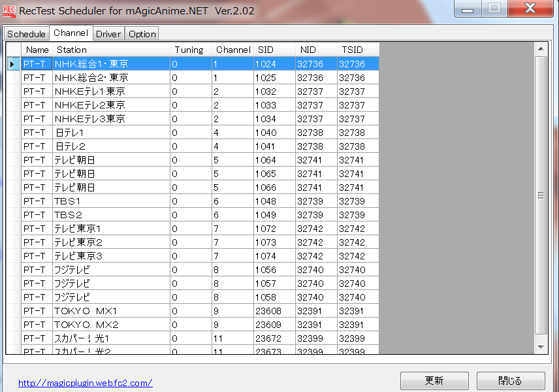The width and height of the screenshot is (559, 392).
Task: Click the row selector arrow of first row
Action: point(14,64)
